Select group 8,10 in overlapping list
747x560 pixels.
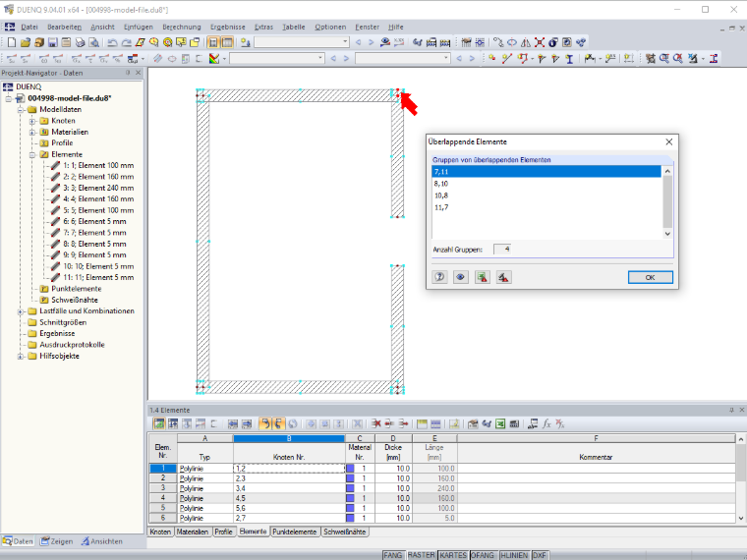pyautogui.click(x=546, y=184)
